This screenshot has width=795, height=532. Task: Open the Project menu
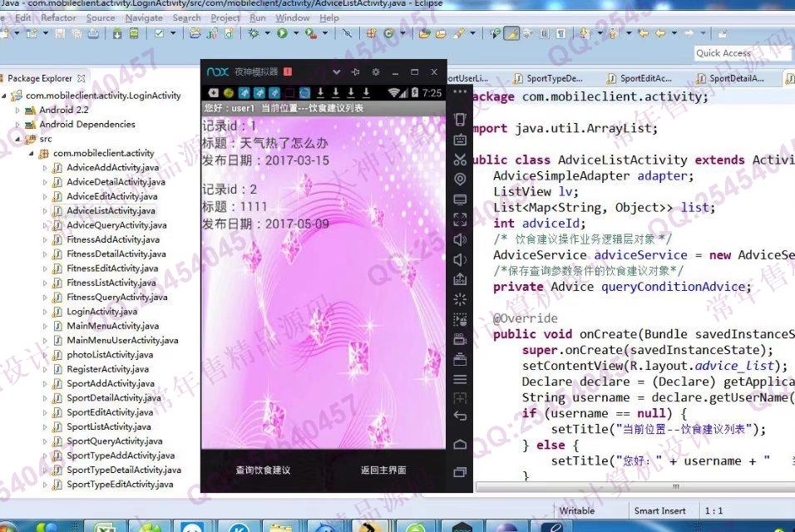click(x=225, y=17)
